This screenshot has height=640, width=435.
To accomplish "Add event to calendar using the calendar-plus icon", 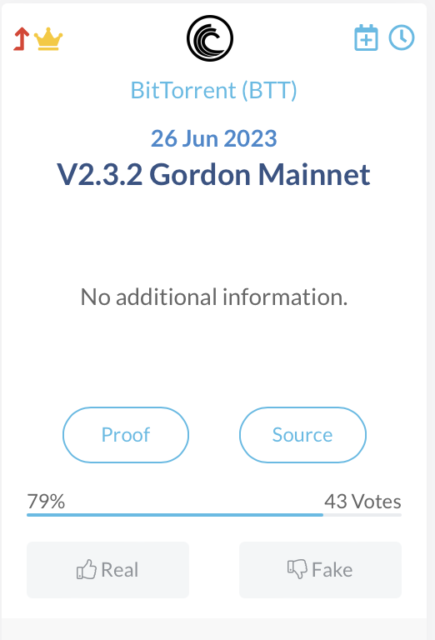I will click(366, 38).
